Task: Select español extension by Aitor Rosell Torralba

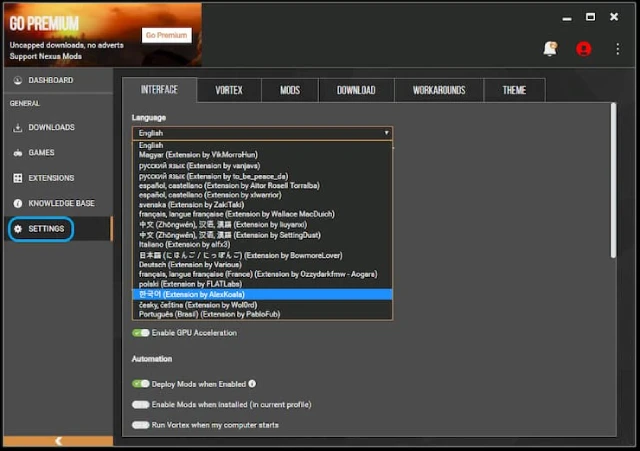Action: 262,186
